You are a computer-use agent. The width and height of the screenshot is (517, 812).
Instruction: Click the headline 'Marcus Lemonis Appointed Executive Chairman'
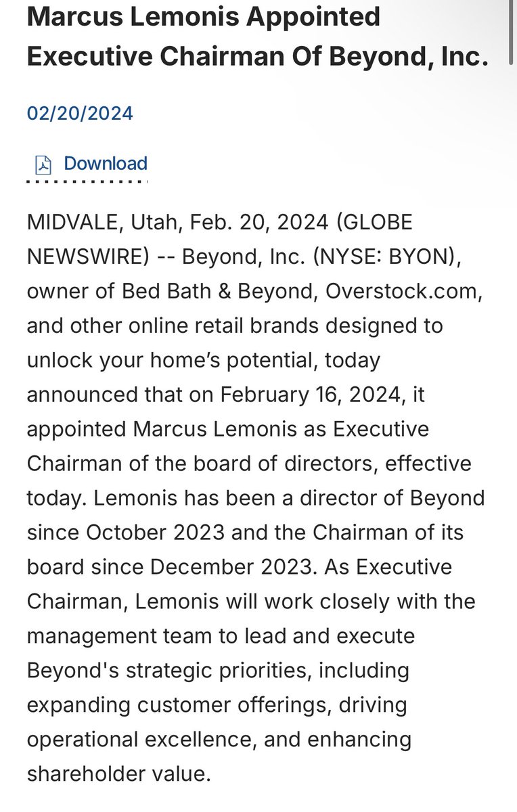203,16
